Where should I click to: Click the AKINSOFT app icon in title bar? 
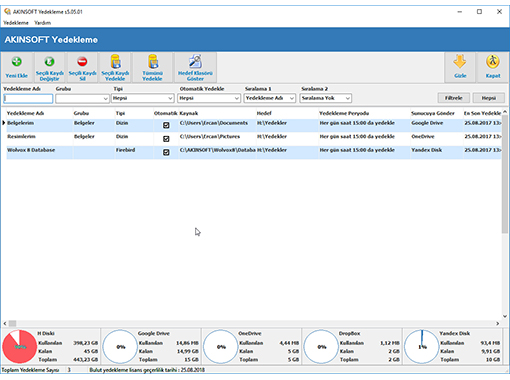[x=7, y=12]
